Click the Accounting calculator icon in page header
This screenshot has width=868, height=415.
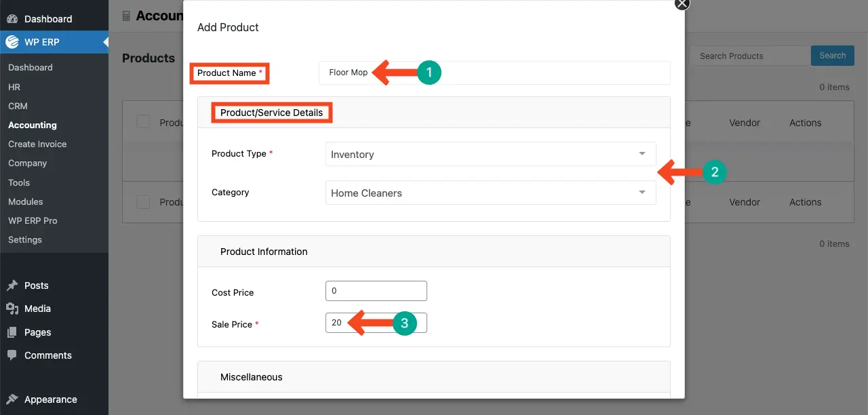tap(126, 16)
